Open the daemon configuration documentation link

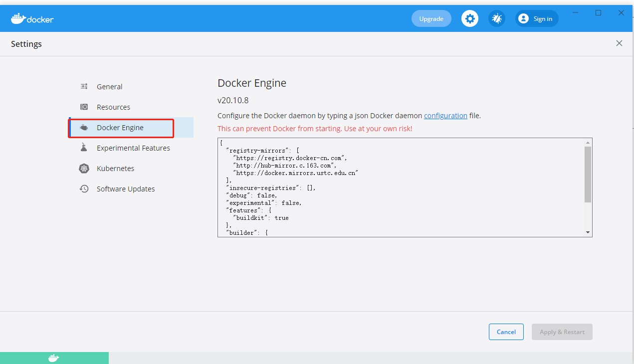pos(445,115)
